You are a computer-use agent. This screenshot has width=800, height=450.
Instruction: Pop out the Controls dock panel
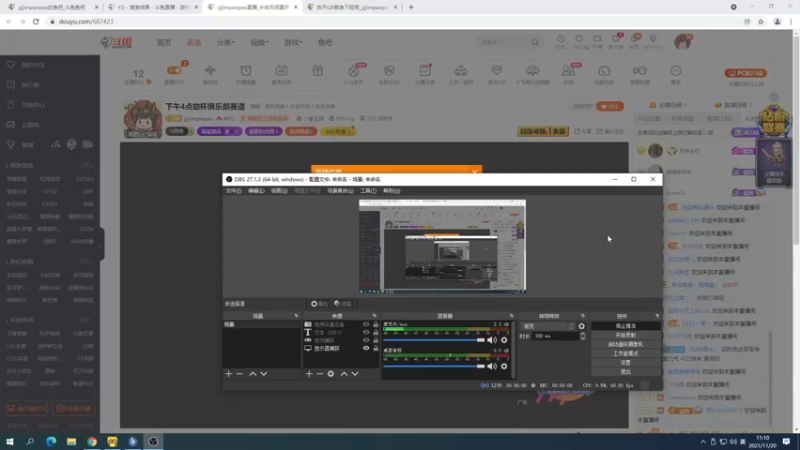[x=657, y=316]
